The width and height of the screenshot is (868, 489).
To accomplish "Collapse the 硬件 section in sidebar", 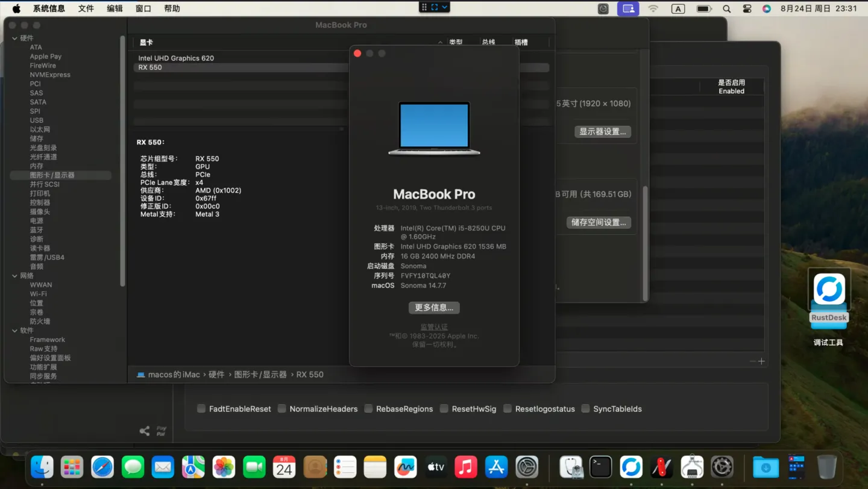I will pyautogui.click(x=14, y=38).
